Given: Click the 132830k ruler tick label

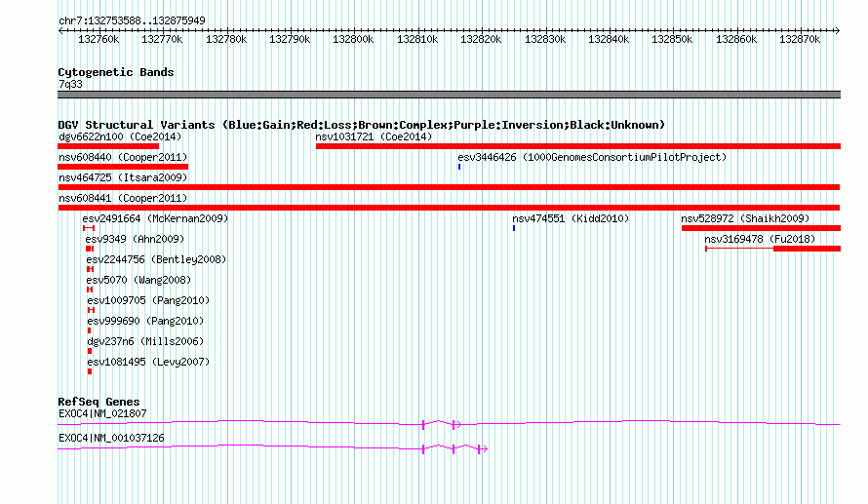Looking at the screenshot, I should (x=545, y=39).
